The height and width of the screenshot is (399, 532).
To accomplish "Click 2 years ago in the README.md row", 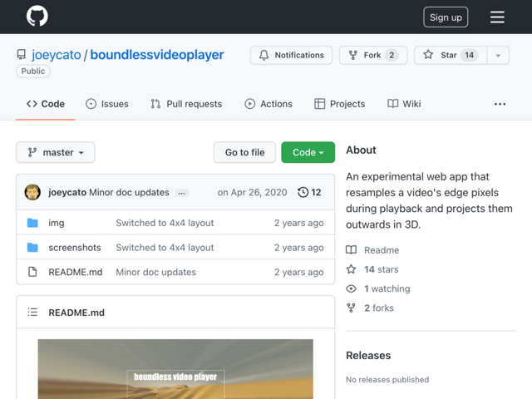I will [299, 272].
